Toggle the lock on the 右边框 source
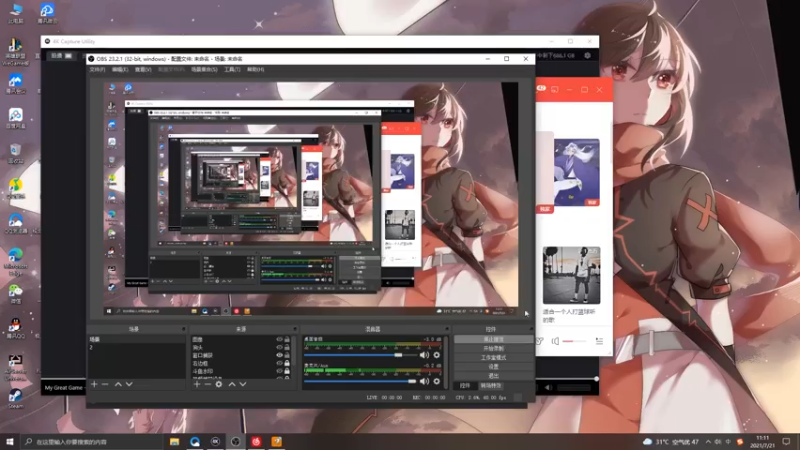The width and height of the screenshot is (800, 450). [x=287, y=363]
